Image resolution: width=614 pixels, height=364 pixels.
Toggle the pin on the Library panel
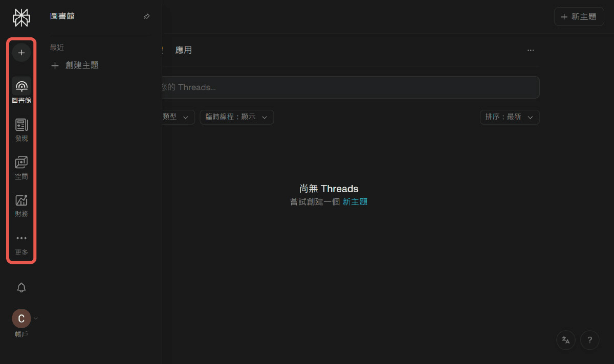pyautogui.click(x=146, y=16)
